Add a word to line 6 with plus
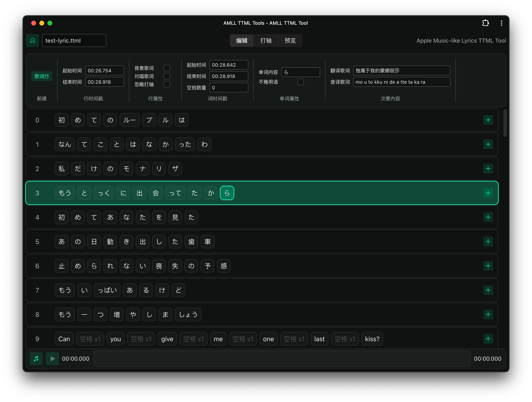The image size is (532, 402). (x=488, y=266)
